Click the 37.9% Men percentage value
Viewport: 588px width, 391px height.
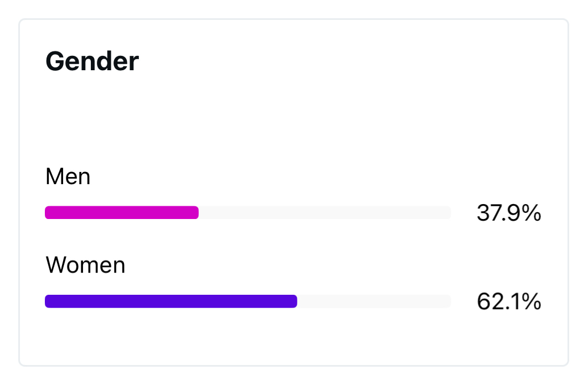coord(508,213)
